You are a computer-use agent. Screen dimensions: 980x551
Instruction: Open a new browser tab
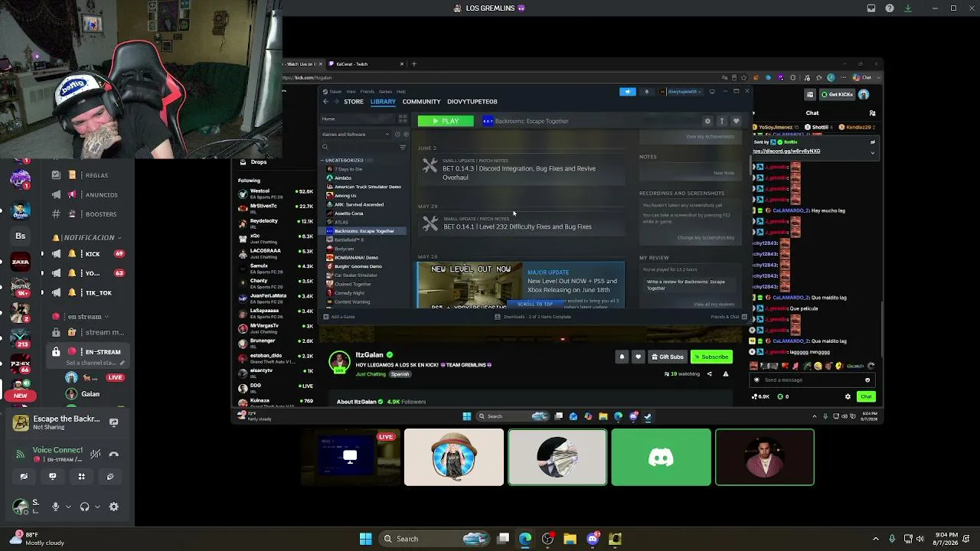click(x=413, y=64)
